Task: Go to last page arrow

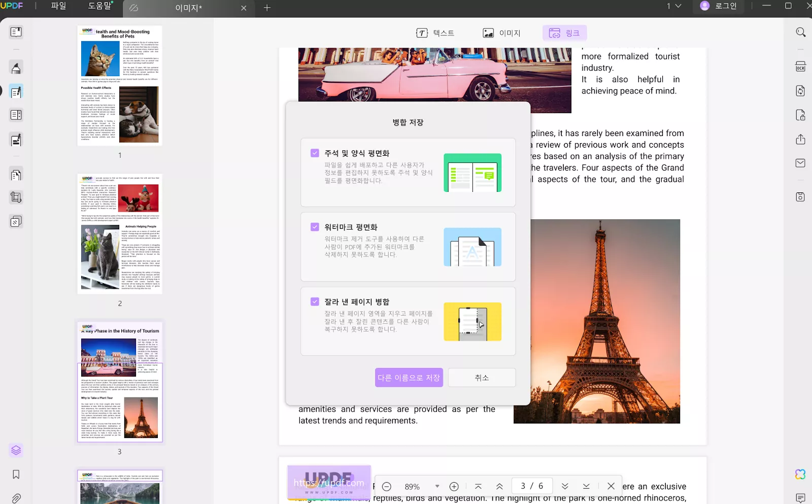Action: [586, 486]
